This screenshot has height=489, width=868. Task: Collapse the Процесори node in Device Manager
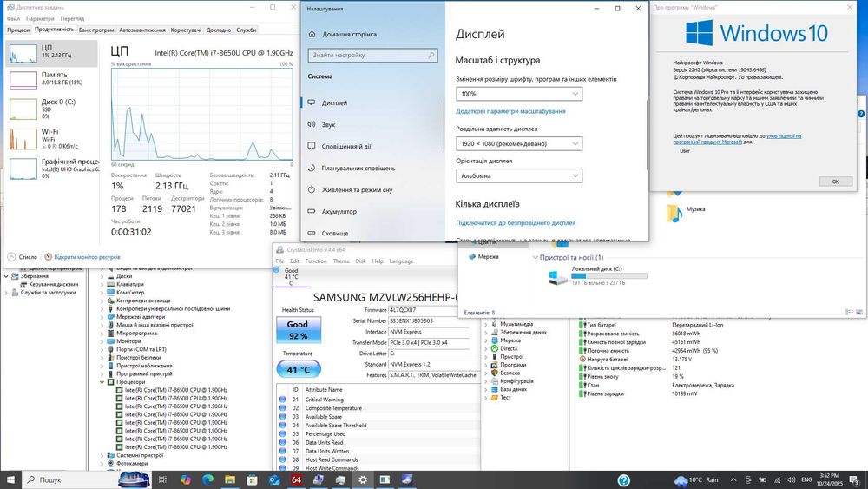102,382
